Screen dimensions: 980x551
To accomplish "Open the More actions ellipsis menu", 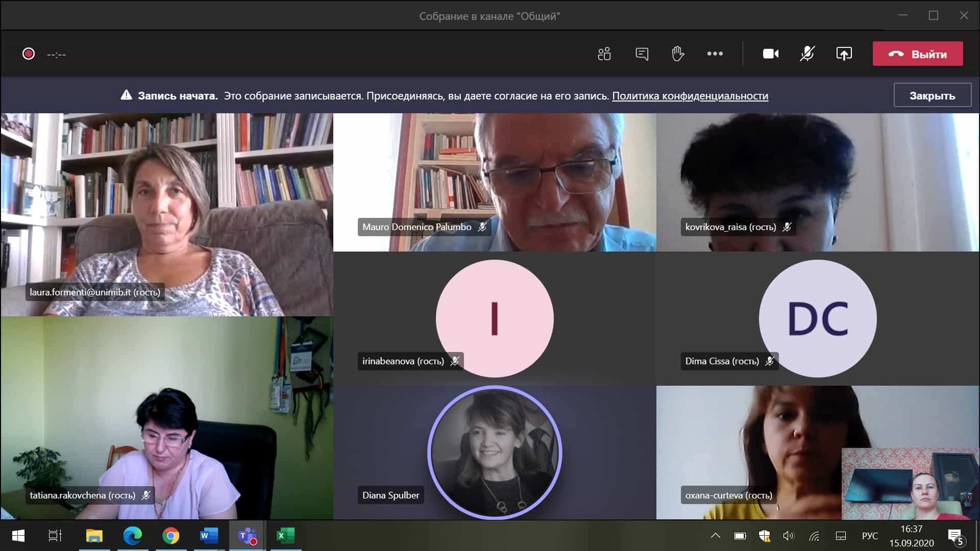I will coord(715,54).
